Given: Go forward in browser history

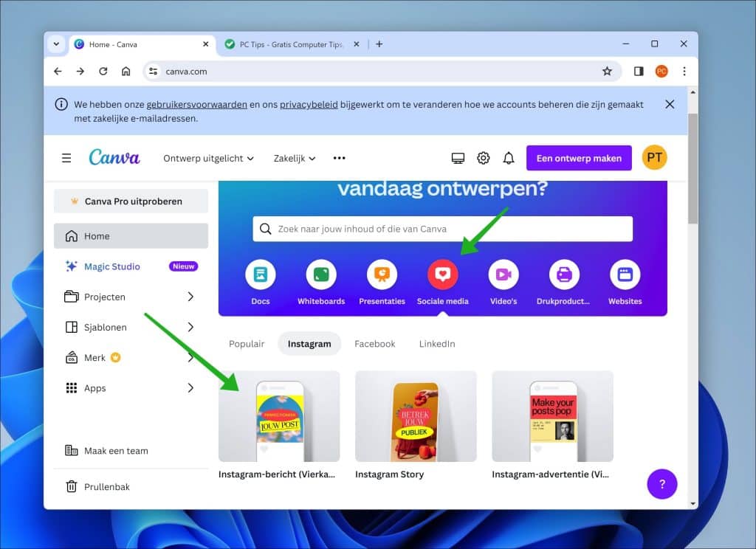Looking at the screenshot, I should point(80,72).
